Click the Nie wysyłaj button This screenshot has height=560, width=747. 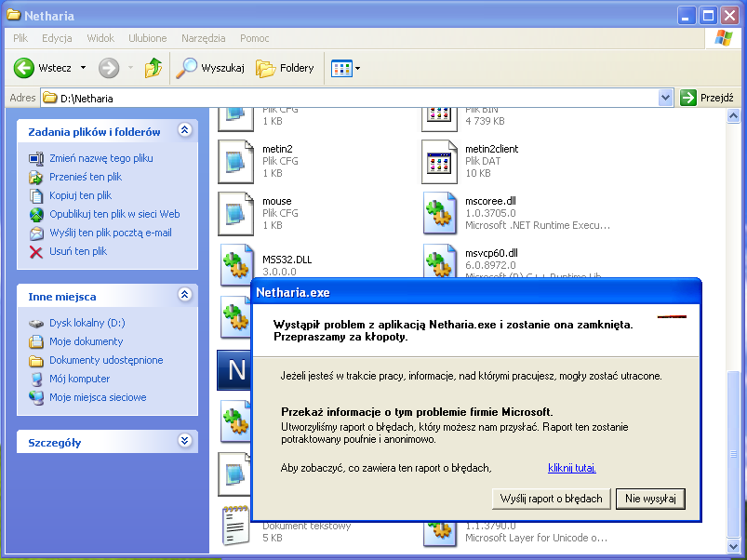(x=650, y=499)
